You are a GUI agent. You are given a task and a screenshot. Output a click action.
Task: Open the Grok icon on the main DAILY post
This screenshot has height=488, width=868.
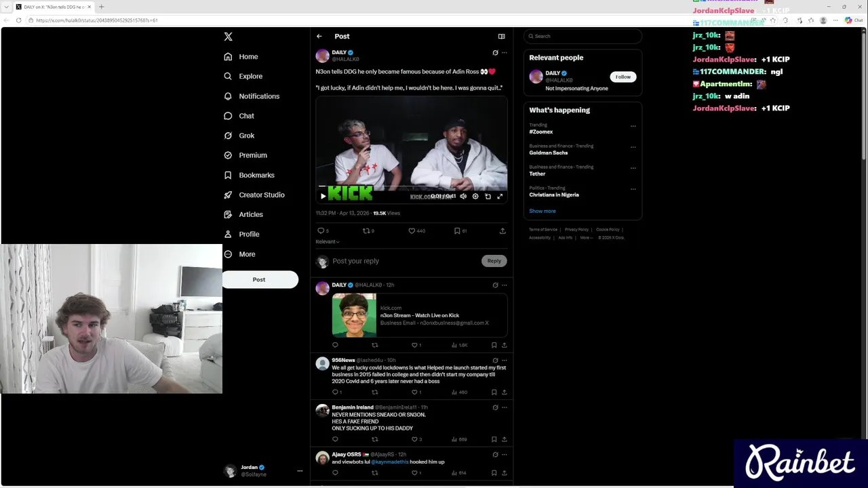(495, 53)
